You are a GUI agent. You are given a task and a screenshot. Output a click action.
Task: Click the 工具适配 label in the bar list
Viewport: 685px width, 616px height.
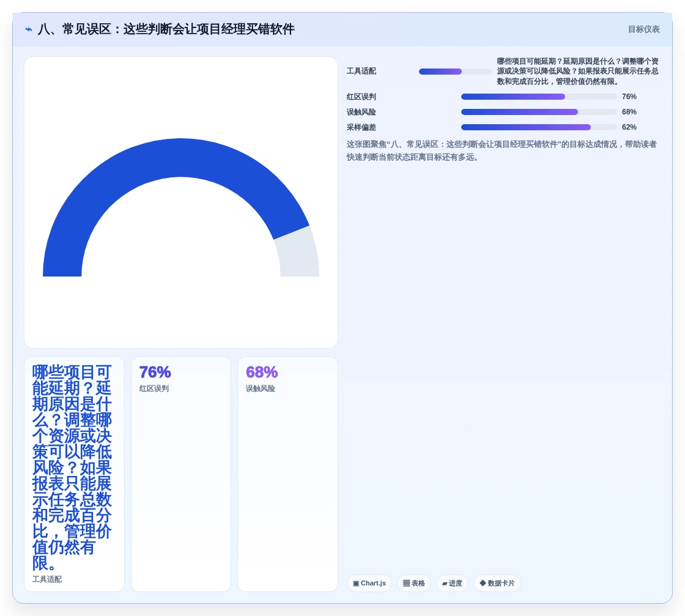pos(361,71)
